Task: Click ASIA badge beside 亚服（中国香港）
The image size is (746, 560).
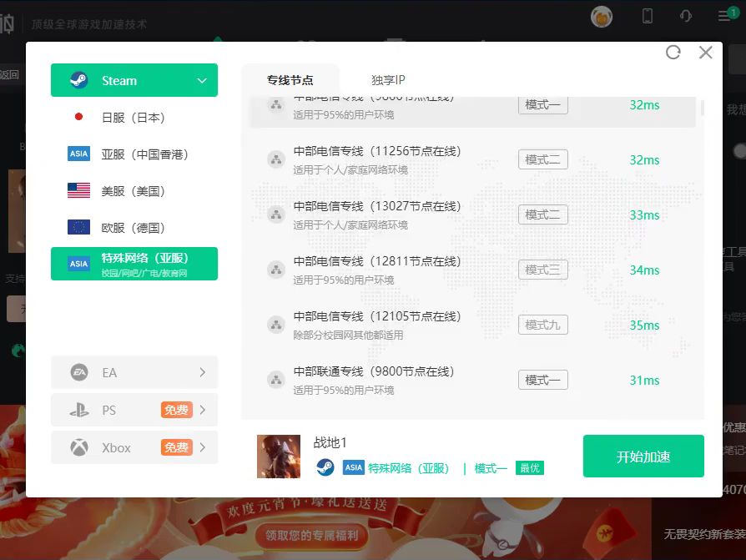Action: pos(78,154)
